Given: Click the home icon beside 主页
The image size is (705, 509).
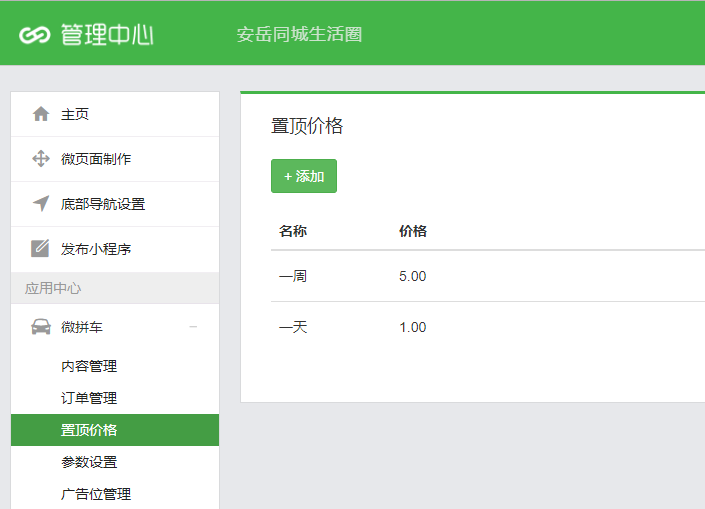Looking at the screenshot, I should tap(41, 114).
